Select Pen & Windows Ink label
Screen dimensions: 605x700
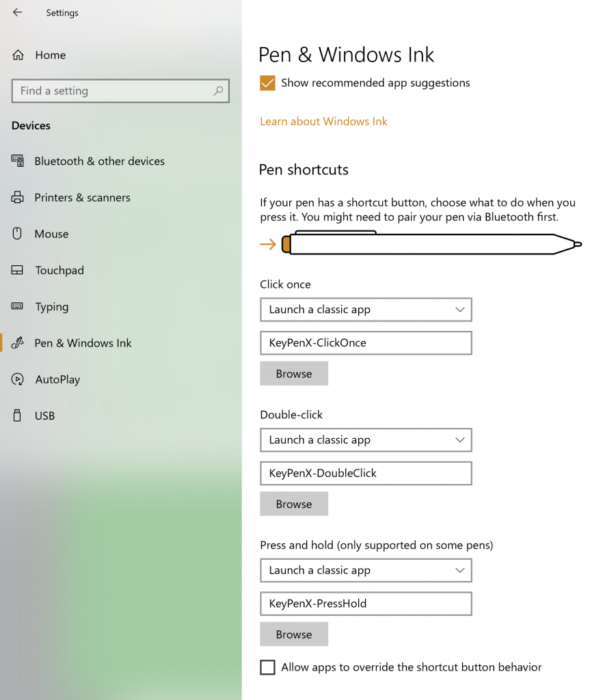(83, 343)
